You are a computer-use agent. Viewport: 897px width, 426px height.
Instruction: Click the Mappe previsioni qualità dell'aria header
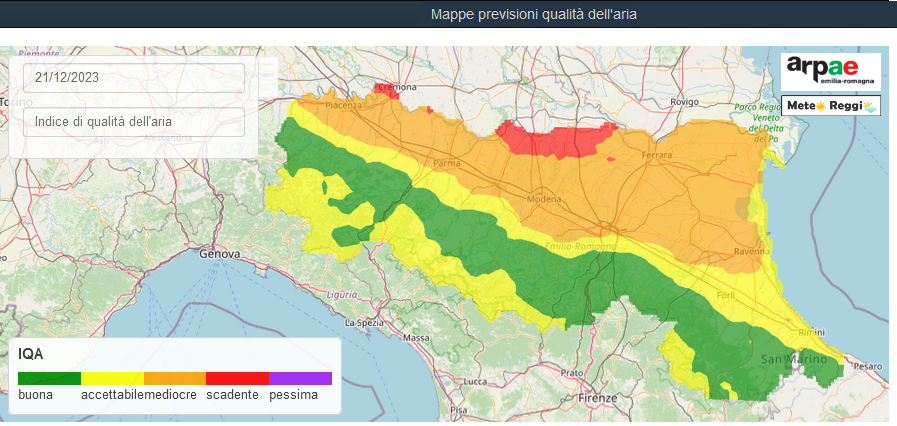click(533, 14)
